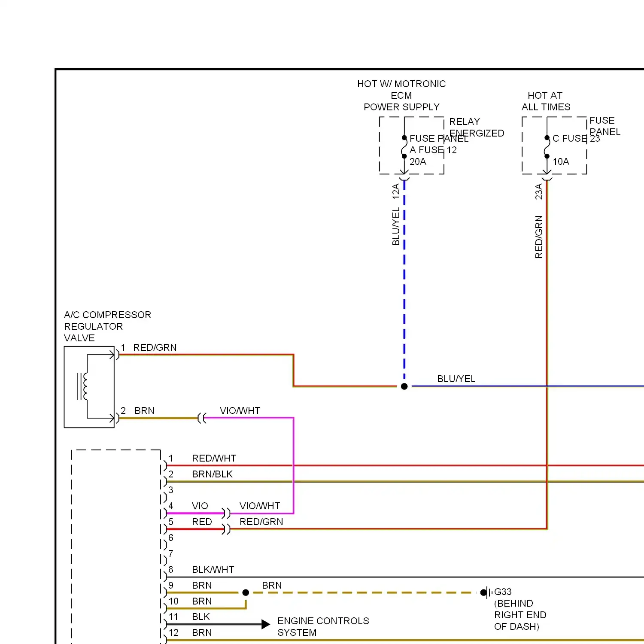Select the vertical RED/GRN wire label
This screenshot has width=644, height=644.
(x=539, y=237)
